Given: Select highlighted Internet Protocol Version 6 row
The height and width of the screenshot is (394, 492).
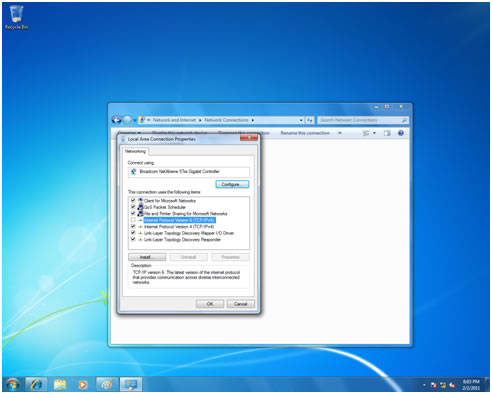Looking at the screenshot, I should (x=179, y=220).
